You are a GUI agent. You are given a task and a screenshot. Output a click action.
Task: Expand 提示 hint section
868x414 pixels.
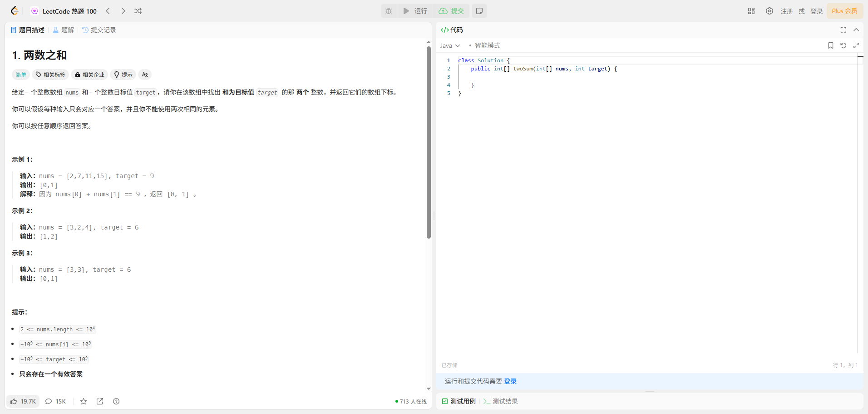123,75
